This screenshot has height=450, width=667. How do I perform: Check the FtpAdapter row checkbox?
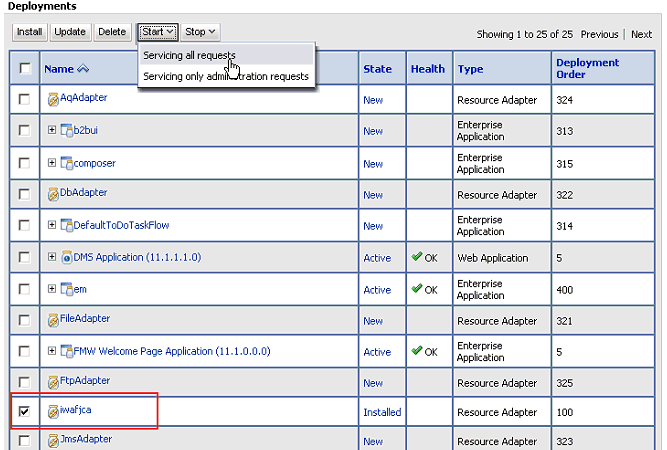pyautogui.click(x=24, y=382)
